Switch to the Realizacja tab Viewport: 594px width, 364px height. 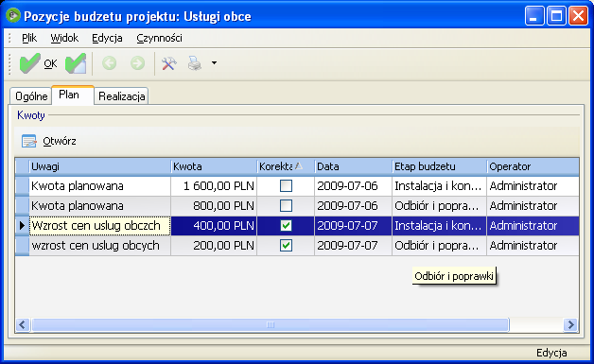(x=122, y=96)
